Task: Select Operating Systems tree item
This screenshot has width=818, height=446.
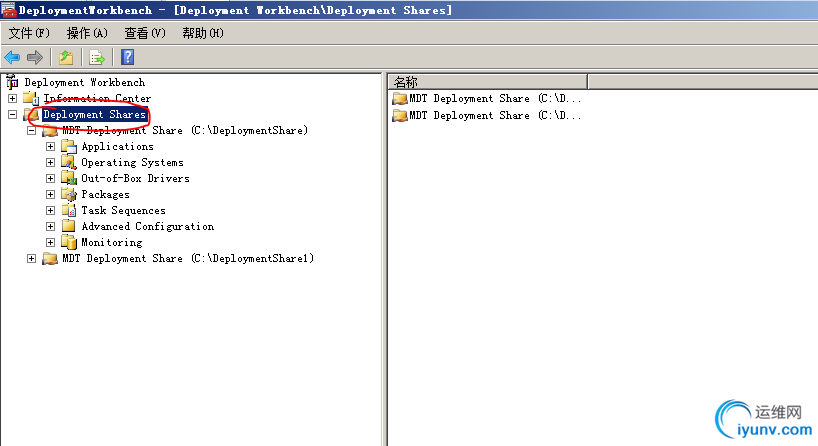Action: 132,163
